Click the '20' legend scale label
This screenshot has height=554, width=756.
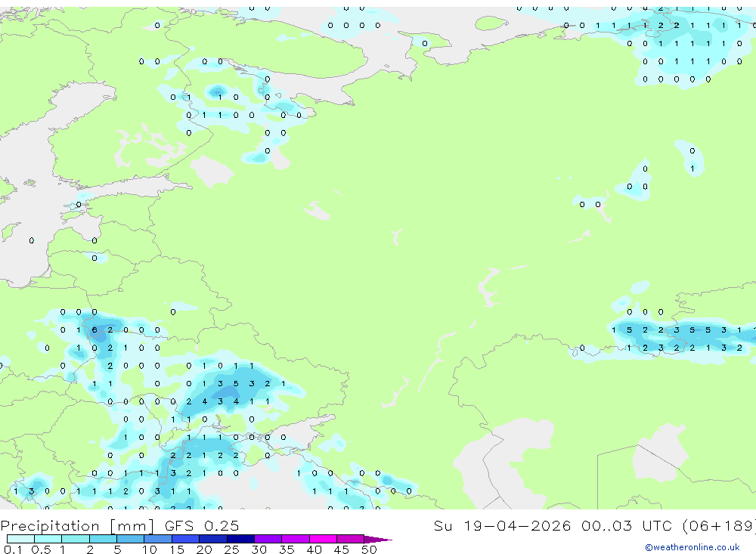coord(204,549)
